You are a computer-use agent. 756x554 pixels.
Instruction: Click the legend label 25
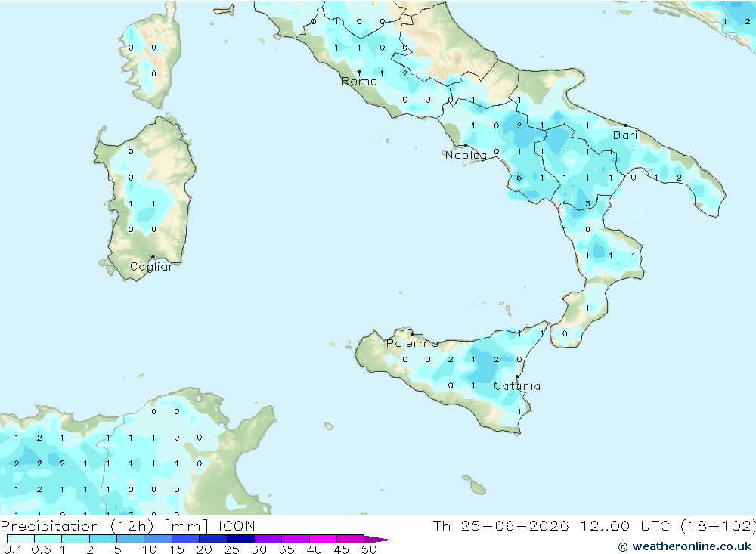231,549
